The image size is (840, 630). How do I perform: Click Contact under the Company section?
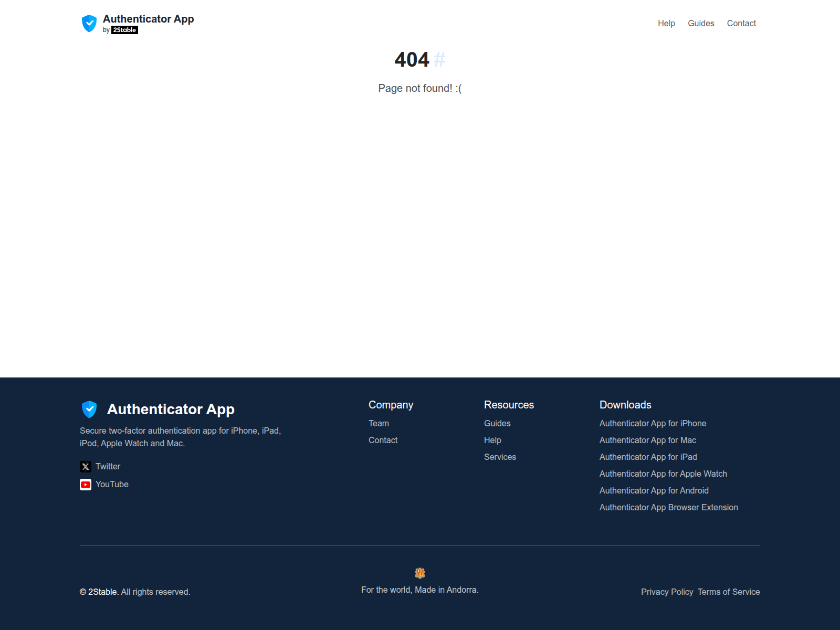(383, 440)
